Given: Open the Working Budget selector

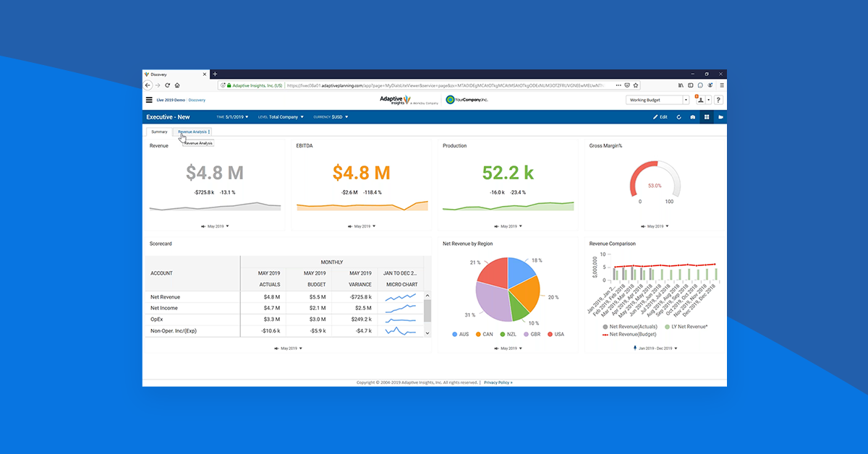Looking at the screenshot, I should pos(657,100).
